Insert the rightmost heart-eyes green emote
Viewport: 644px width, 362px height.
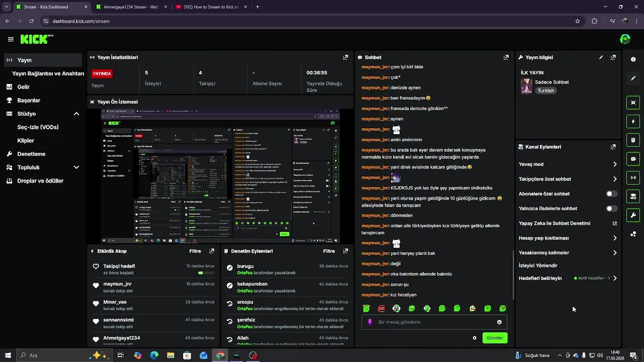pos(503,308)
